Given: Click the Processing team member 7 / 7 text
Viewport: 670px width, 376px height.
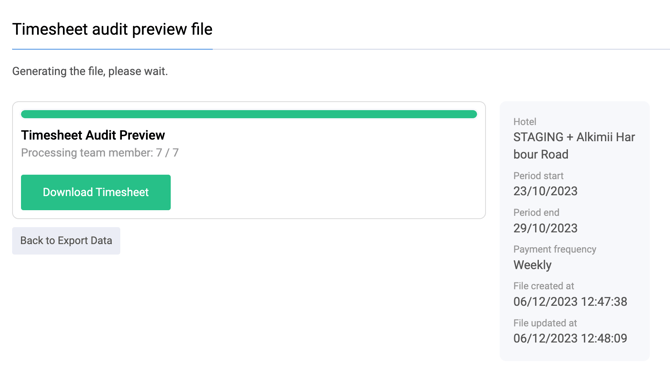Looking at the screenshot, I should pos(100,153).
